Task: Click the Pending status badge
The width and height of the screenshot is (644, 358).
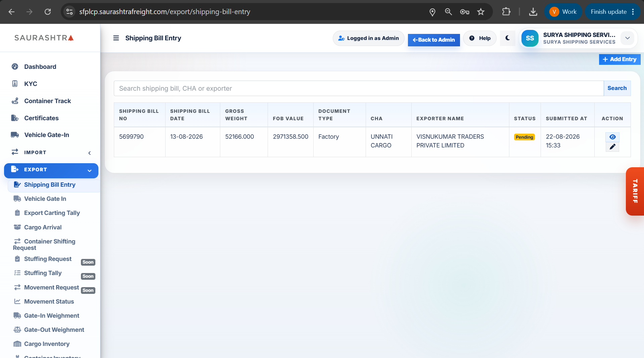Action: click(524, 137)
